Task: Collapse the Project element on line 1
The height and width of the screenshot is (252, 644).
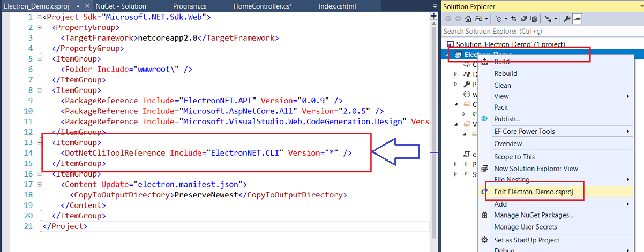Action: [39, 17]
